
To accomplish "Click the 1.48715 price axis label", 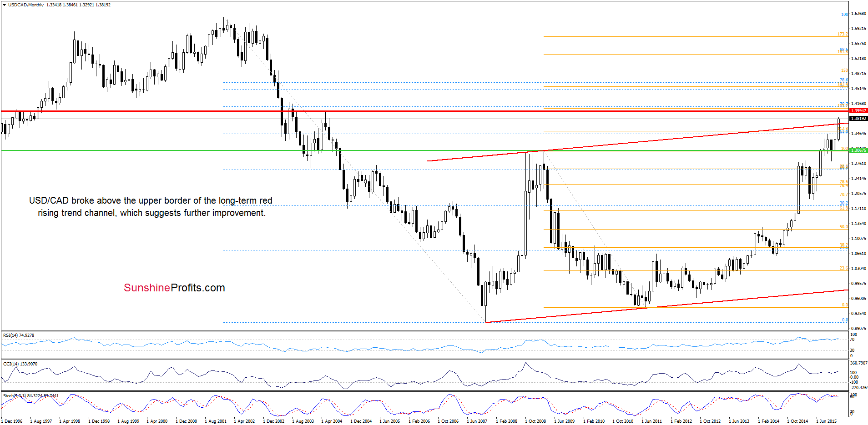I will click(858, 74).
